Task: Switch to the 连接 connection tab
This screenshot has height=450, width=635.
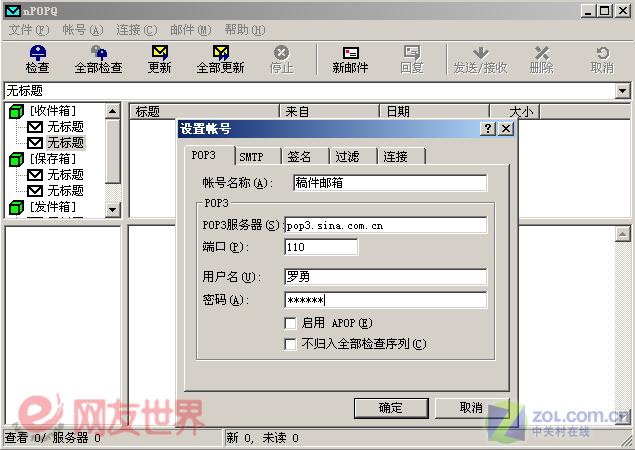Action: [x=401, y=157]
